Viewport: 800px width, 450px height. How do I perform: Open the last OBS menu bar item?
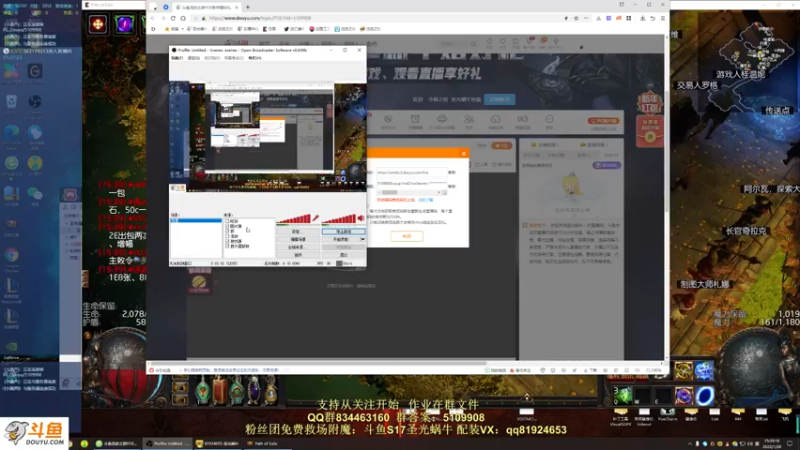click(255, 58)
